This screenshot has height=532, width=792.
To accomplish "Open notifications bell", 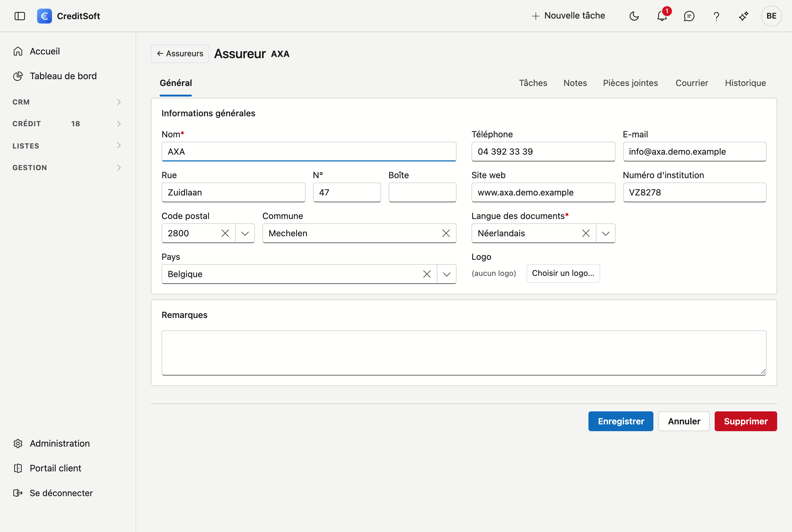I will coord(662,16).
